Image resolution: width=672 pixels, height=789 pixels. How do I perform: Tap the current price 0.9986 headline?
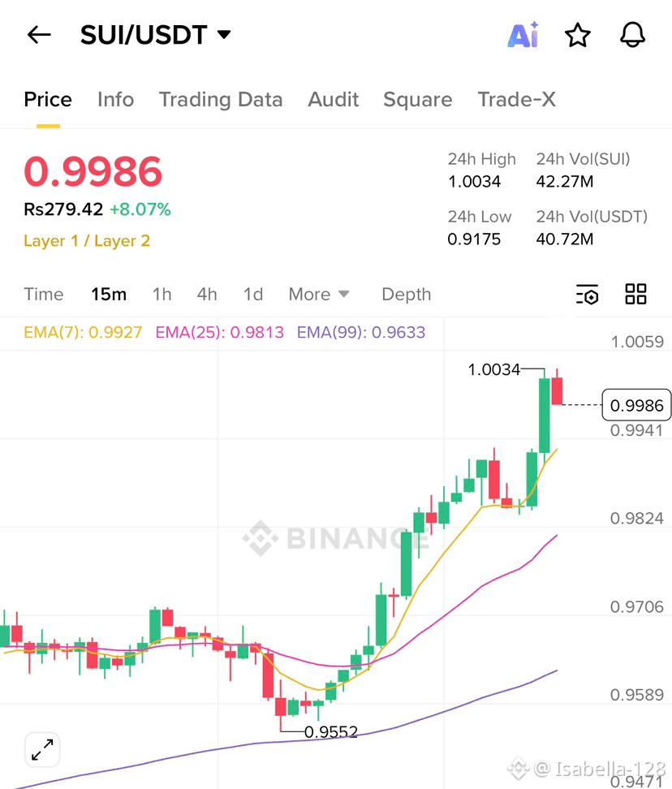coord(93,171)
